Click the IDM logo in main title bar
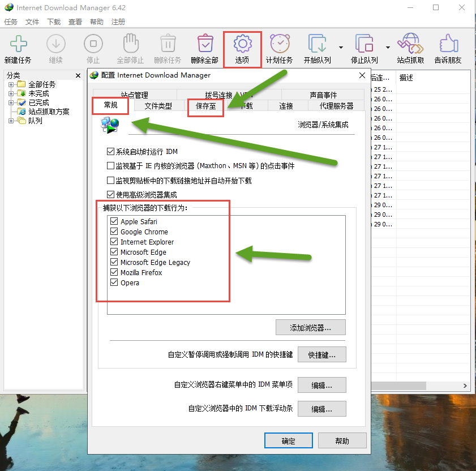 coord(9,7)
